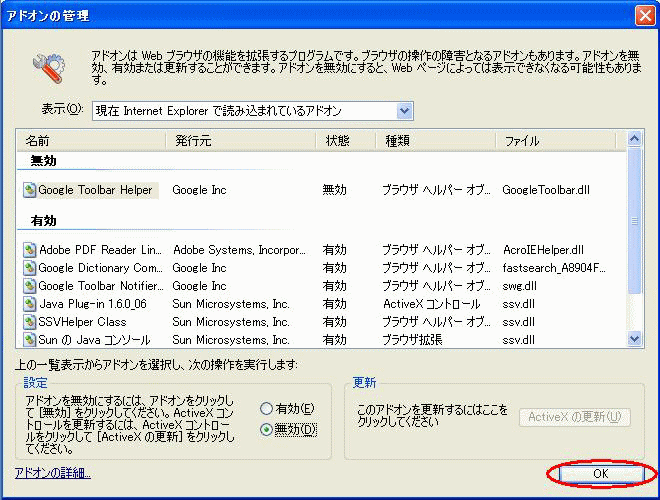
Task: Click the AcroIEHelper.dll file cell
Action: (x=543, y=250)
